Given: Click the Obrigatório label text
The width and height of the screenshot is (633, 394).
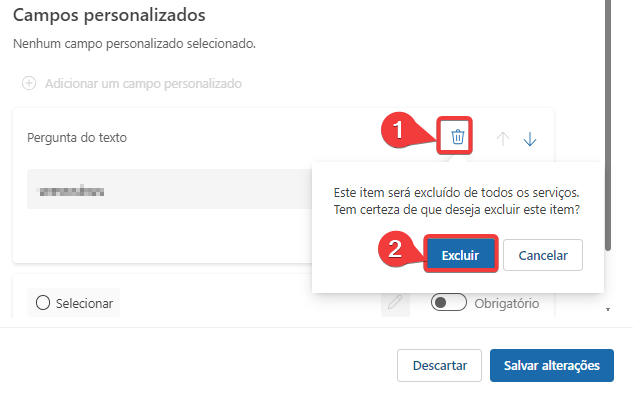Looking at the screenshot, I should pyautogui.click(x=507, y=303).
